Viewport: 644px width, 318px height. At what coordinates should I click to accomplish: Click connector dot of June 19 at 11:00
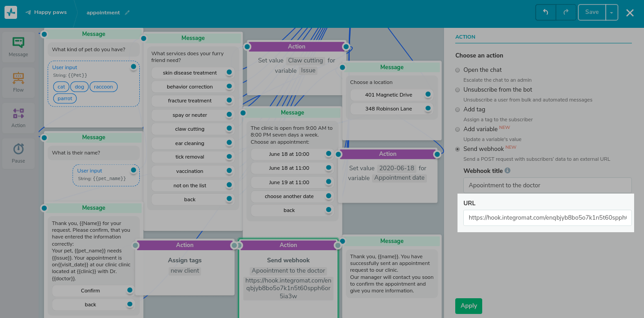pyautogui.click(x=329, y=182)
